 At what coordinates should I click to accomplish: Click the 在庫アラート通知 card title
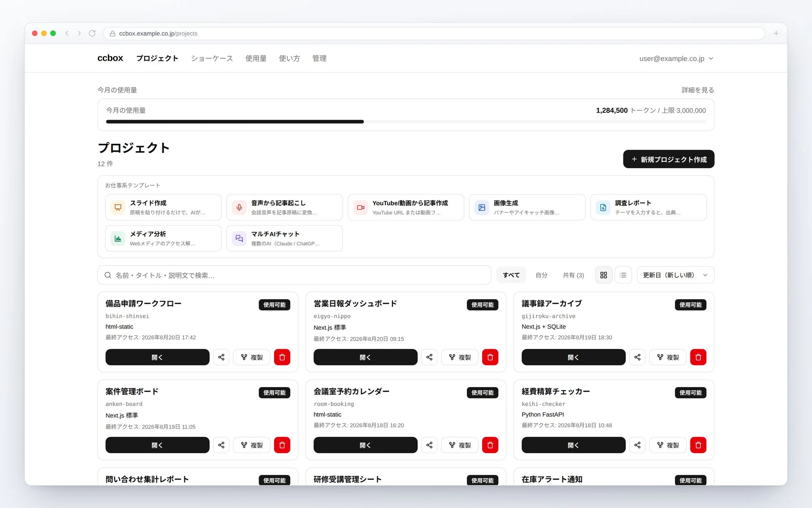(552, 479)
